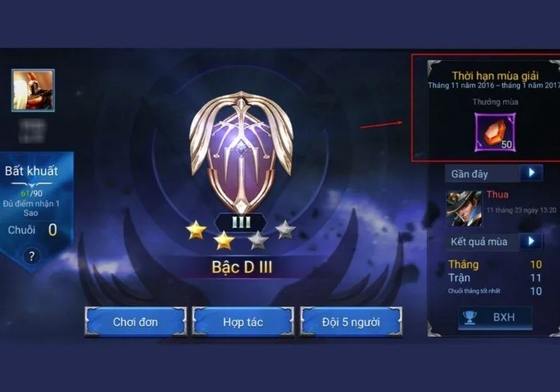Click the Thời hạn mùa giải header
This screenshot has height=392, width=560.
pos(495,76)
